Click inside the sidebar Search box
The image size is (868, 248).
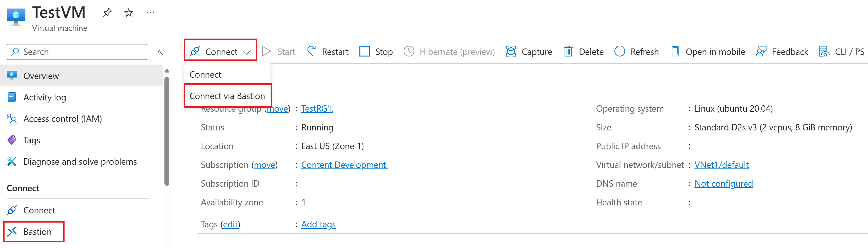pos(77,51)
